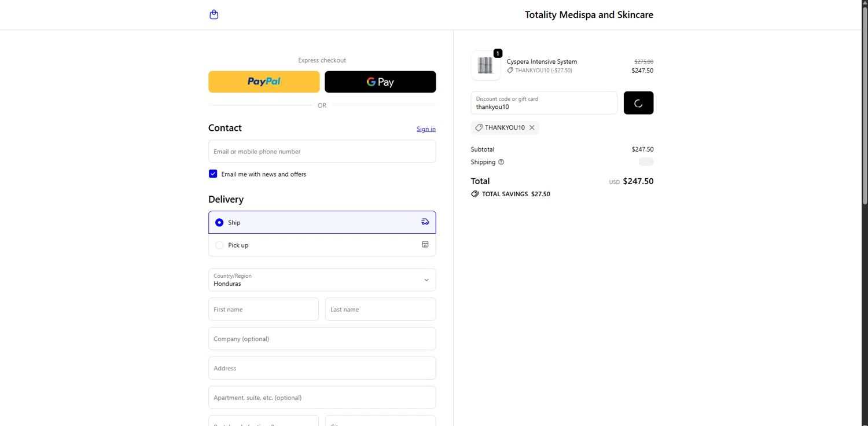
Task: Click the Cyspera Intensive System product name
Action: (x=542, y=61)
